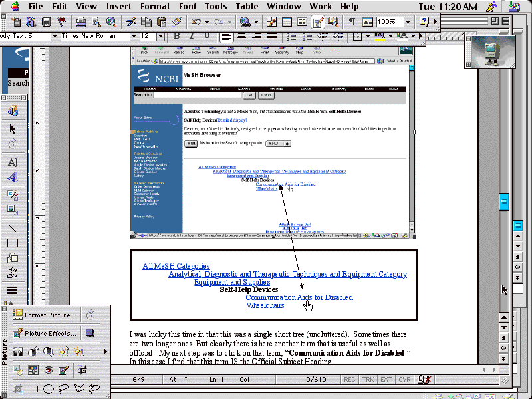Save the document with floppy icon
The width and height of the screenshot is (532, 399).
(x=46, y=22)
